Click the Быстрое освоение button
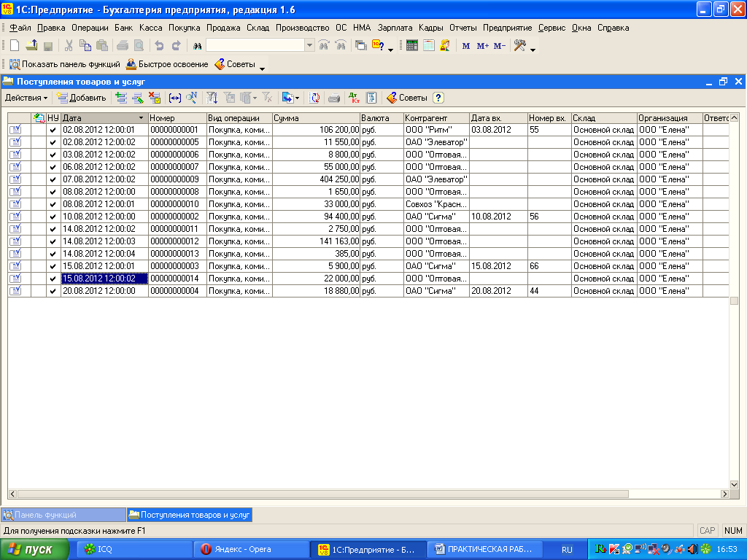 point(167,64)
